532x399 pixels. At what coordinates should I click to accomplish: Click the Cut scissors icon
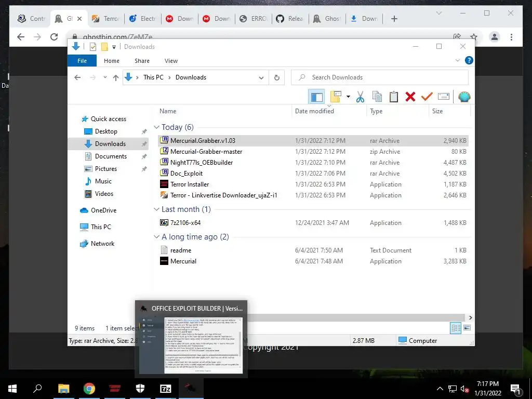tap(360, 97)
